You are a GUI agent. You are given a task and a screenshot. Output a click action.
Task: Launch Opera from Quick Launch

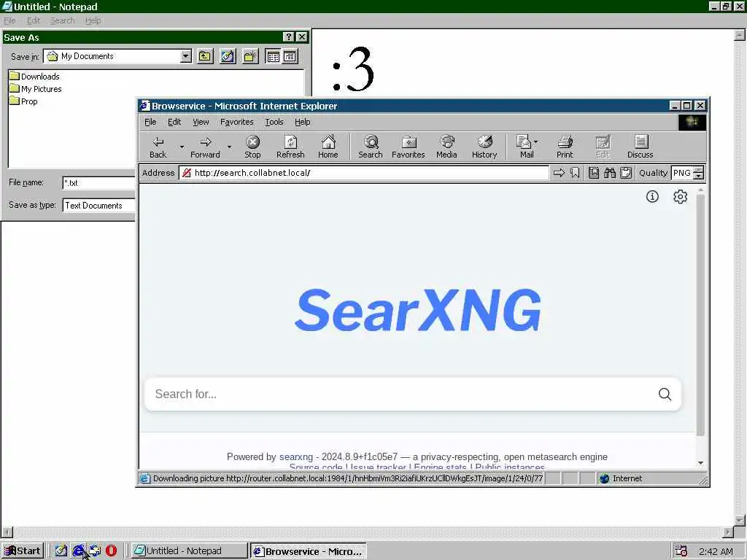pyautogui.click(x=111, y=551)
